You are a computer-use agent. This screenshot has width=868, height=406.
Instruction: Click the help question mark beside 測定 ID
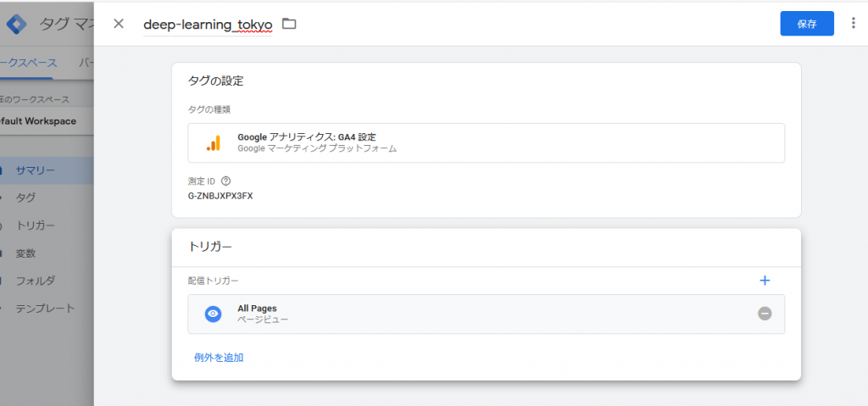click(225, 181)
